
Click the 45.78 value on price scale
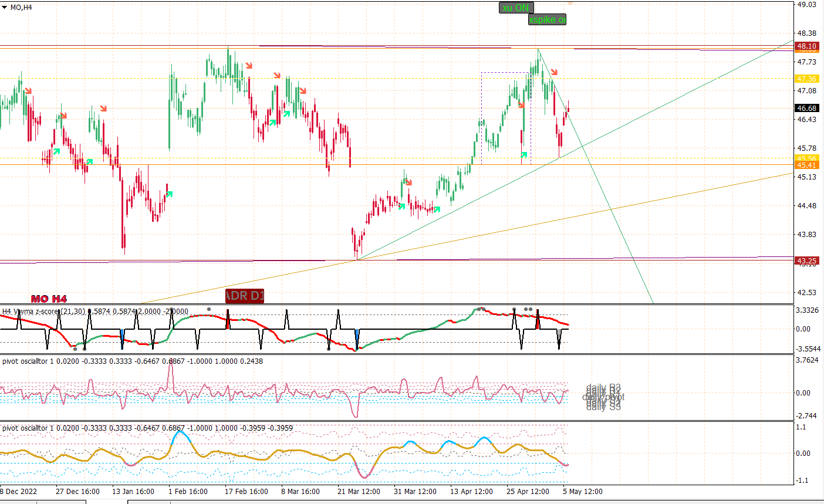point(807,148)
